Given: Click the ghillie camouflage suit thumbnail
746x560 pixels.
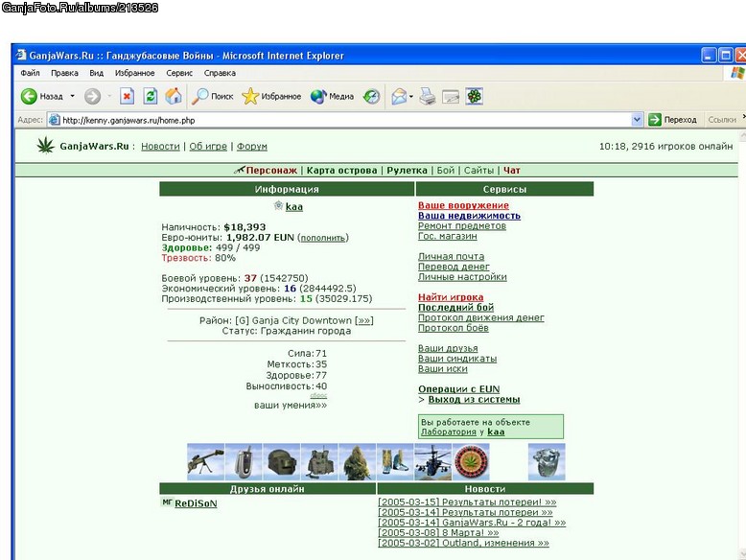Looking at the screenshot, I should point(358,461).
